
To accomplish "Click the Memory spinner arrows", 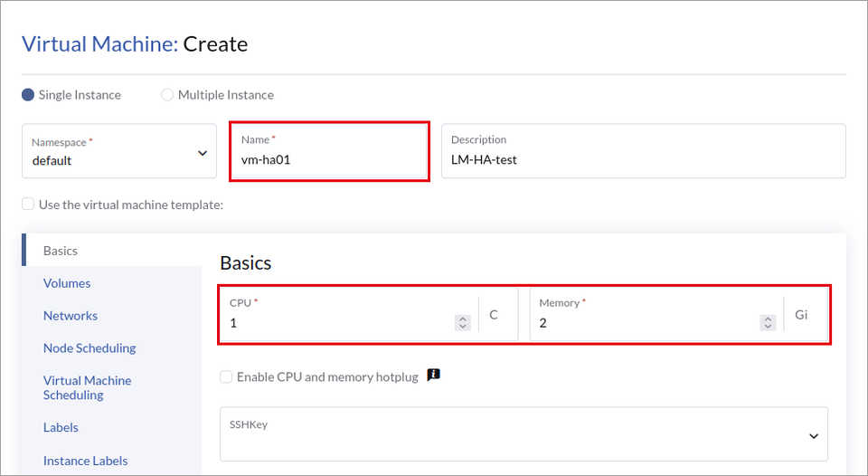I will (x=768, y=322).
